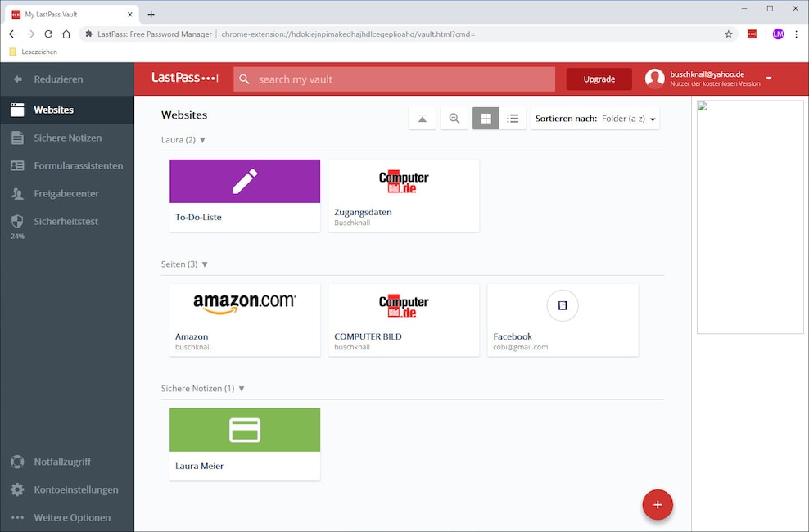
Task: Click the buschknall@yahoo.de account name
Action: coord(707,74)
